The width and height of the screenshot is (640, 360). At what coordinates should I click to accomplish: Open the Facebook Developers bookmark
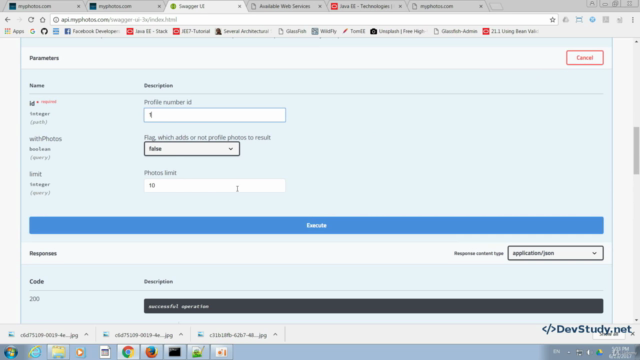click(x=92, y=31)
